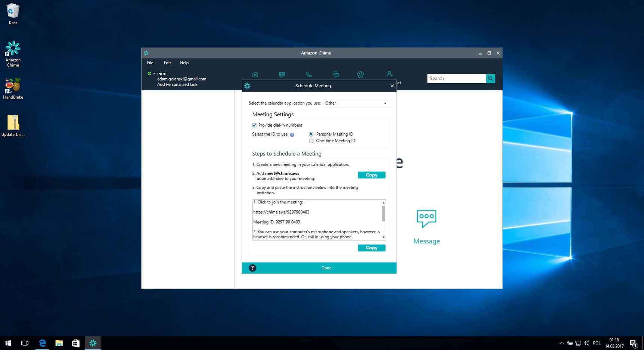Viewport: 644px width, 350px height.
Task: Open the Messages chat bubble icon in toolbar
Action: [x=282, y=74]
